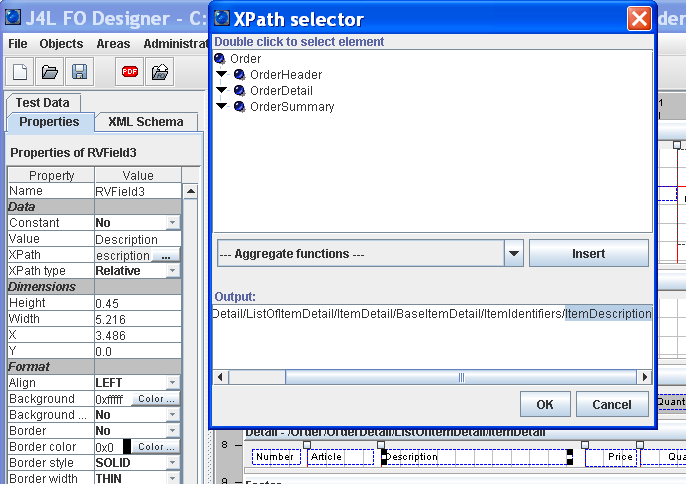Click the Open folder toolbar icon

49,72
